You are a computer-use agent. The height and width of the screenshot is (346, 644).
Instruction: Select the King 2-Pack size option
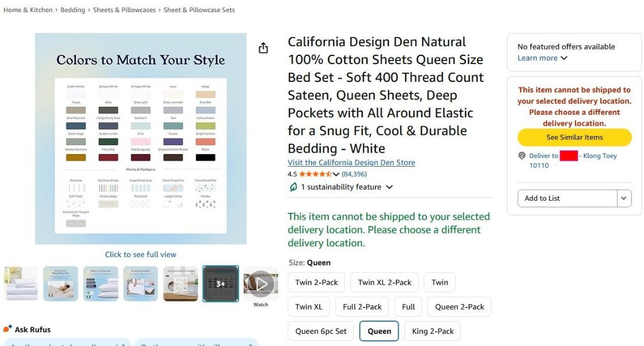click(x=433, y=331)
